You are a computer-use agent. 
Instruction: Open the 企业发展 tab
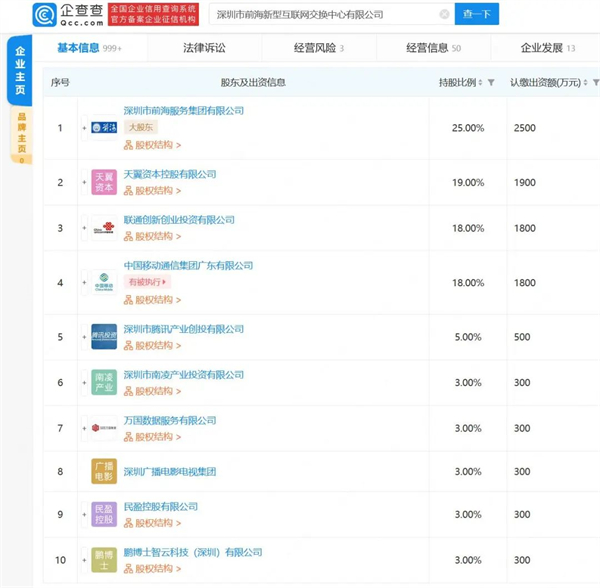coord(548,48)
